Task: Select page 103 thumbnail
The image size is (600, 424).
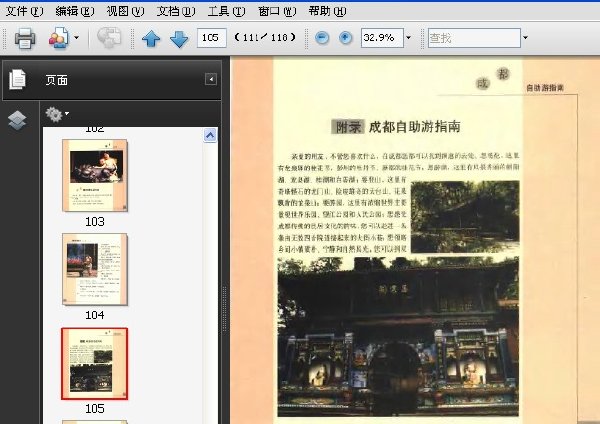Action: click(x=95, y=175)
